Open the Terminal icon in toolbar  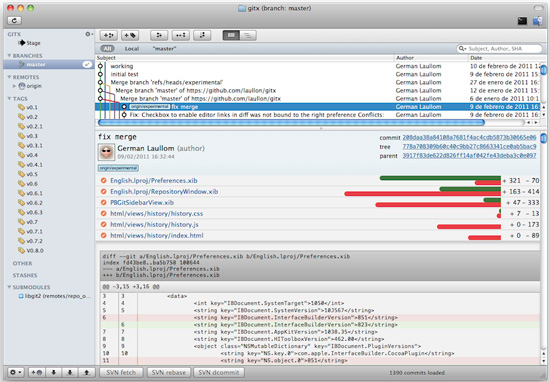coord(522,21)
